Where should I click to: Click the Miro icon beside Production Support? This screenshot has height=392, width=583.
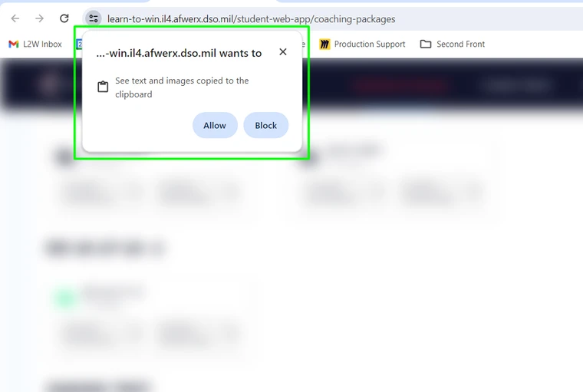[324, 44]
